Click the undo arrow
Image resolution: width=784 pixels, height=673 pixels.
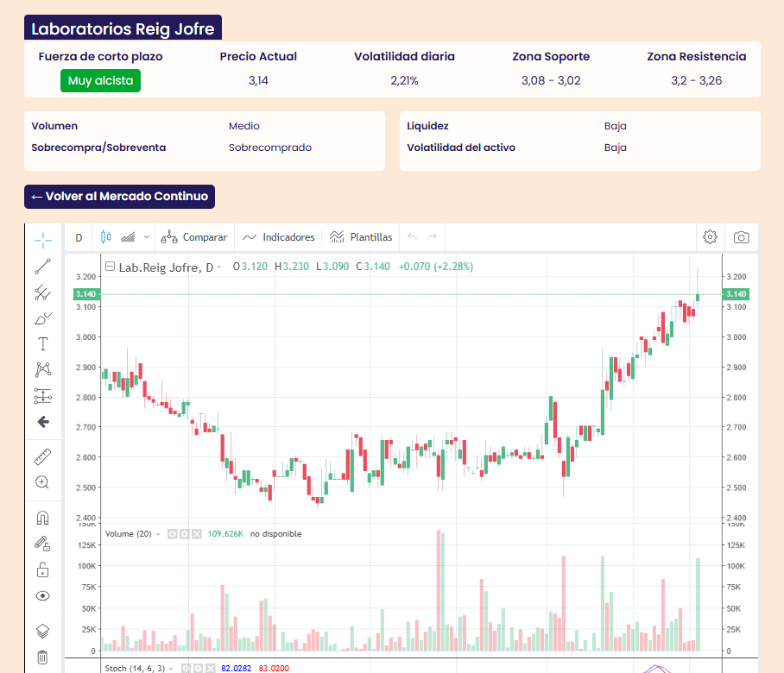[x=412, y=236]
